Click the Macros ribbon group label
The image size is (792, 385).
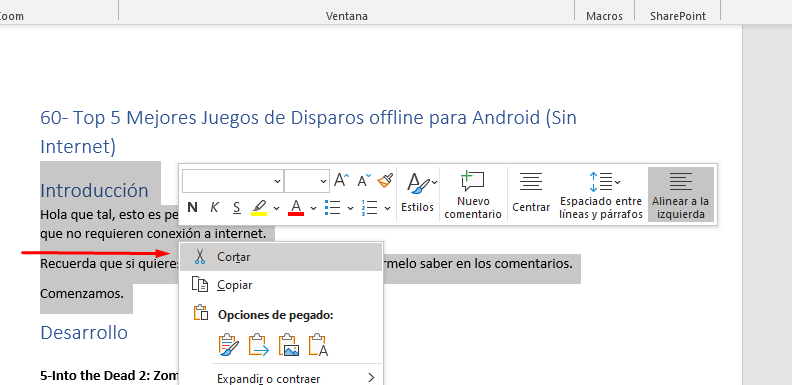point(605,16)
